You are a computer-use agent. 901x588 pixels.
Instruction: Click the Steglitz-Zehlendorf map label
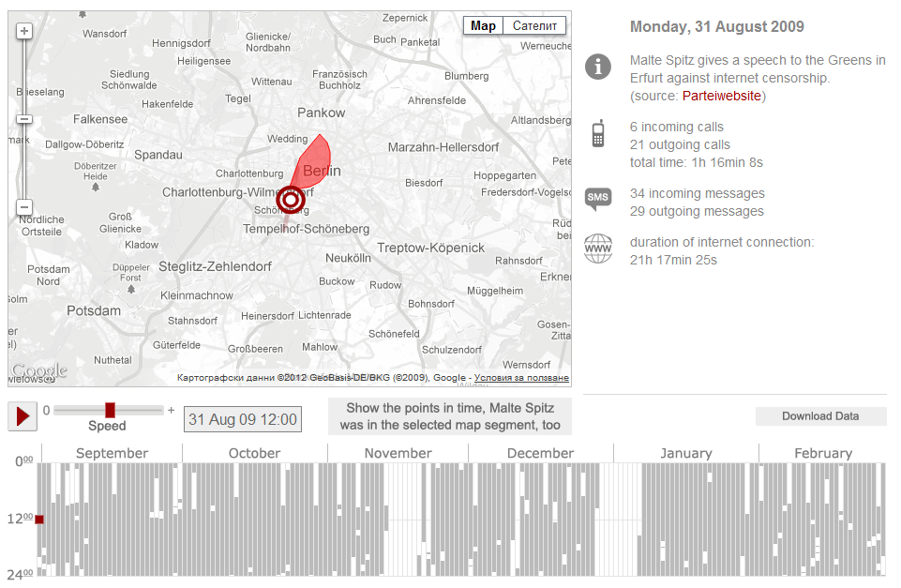pos(215,266)
